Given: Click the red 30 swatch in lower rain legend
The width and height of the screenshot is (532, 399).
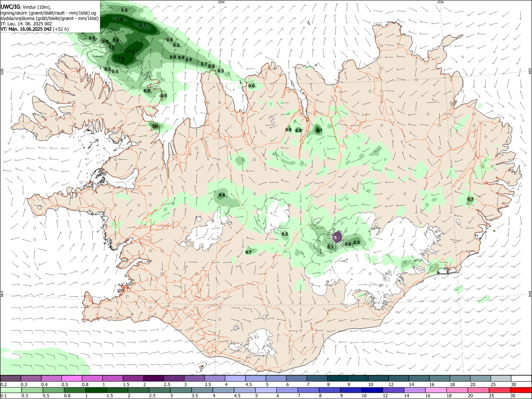Looking at the screenshot, I should tap(521, 390).
